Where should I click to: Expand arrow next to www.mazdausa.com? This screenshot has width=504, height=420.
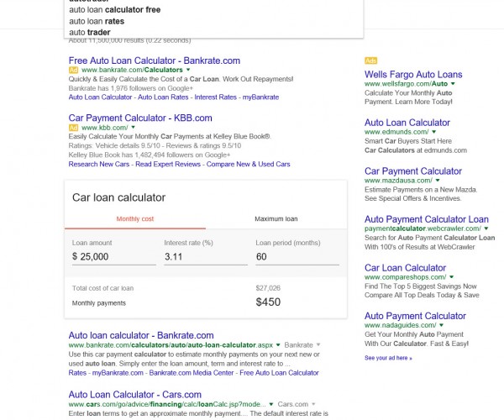(x=438, y=181)
